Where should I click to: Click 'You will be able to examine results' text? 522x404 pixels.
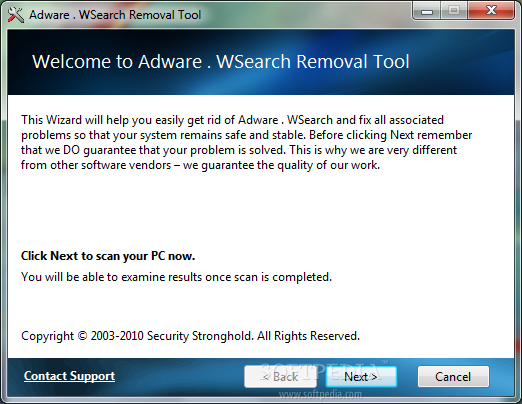176,277
